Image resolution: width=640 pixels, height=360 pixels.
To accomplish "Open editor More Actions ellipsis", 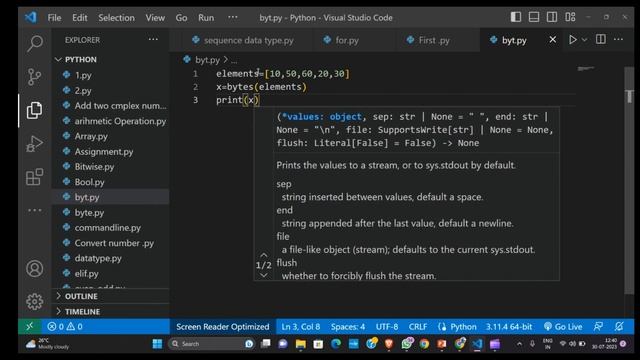I will (619, 39).
